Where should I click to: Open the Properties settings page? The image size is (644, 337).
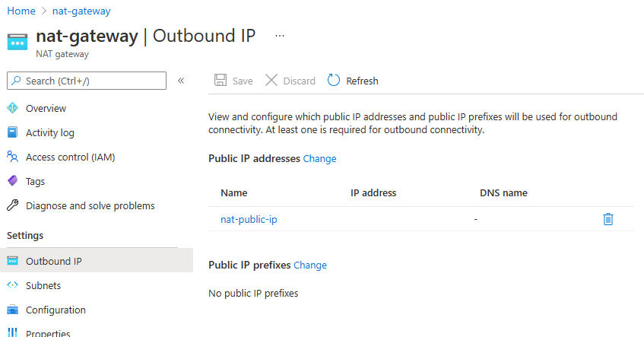pyautogui.click(x=48, y=333)
